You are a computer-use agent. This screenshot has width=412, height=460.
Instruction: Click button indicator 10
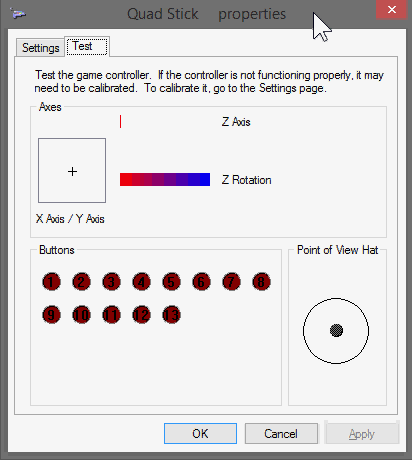pyautogui.click(x=81, y=315)
